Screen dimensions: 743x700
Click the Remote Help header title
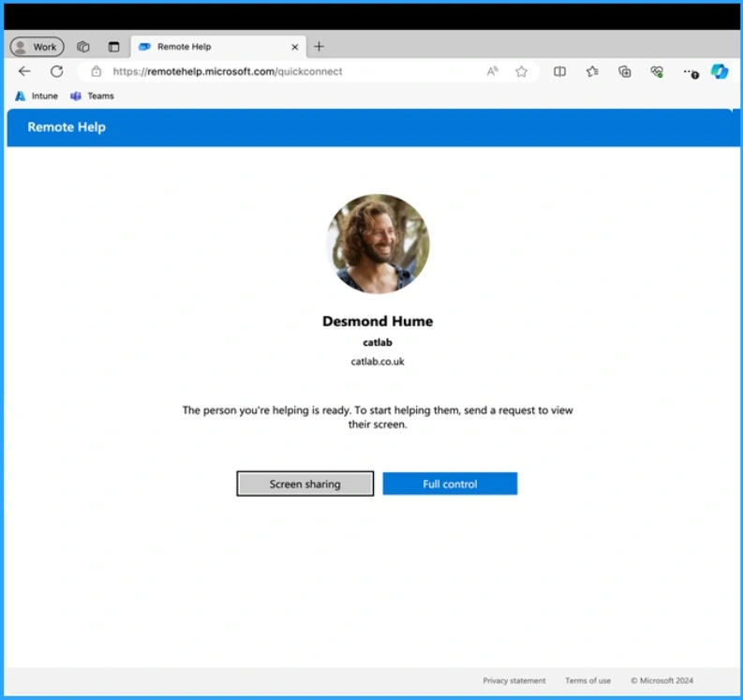pos(67,127)
